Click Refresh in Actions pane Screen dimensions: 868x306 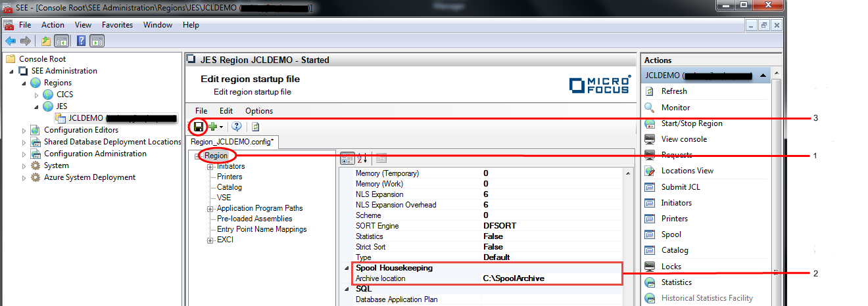[x=674, y=91]
